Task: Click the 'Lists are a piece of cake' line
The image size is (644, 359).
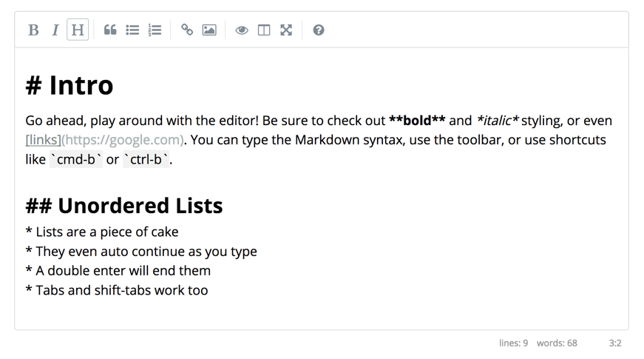Action: point(102,232)
